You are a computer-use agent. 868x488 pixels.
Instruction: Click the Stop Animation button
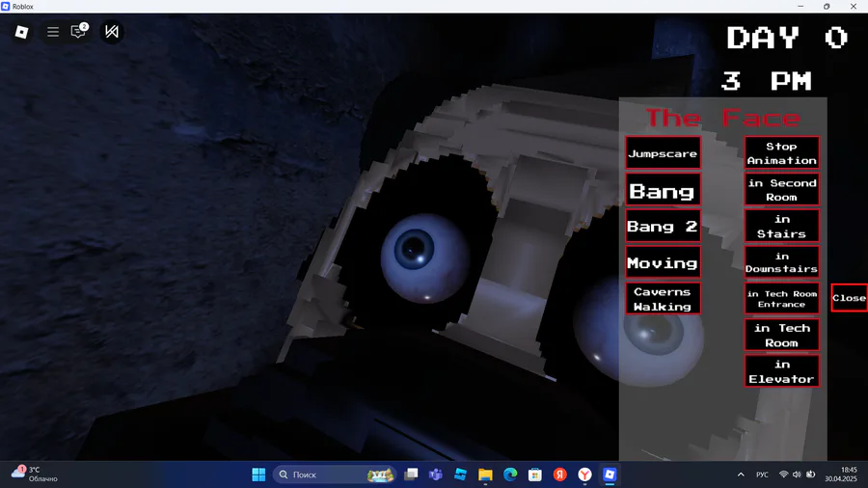tap(781, 153)
